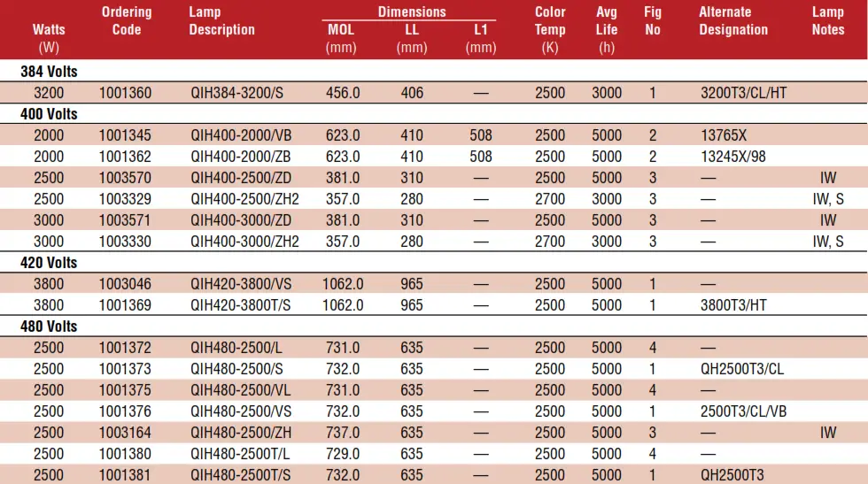Click ordering code 1003164

(125, 433)
